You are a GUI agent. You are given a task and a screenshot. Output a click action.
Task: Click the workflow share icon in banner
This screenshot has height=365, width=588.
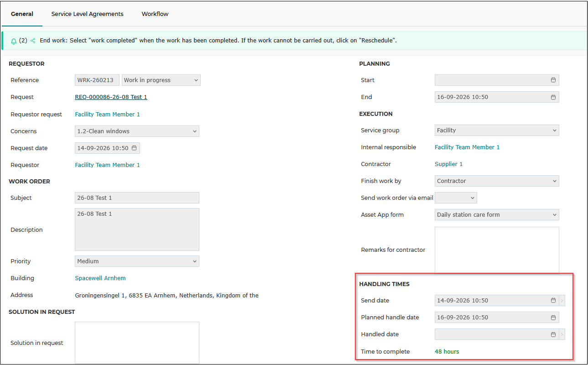(x=33, y=41)
